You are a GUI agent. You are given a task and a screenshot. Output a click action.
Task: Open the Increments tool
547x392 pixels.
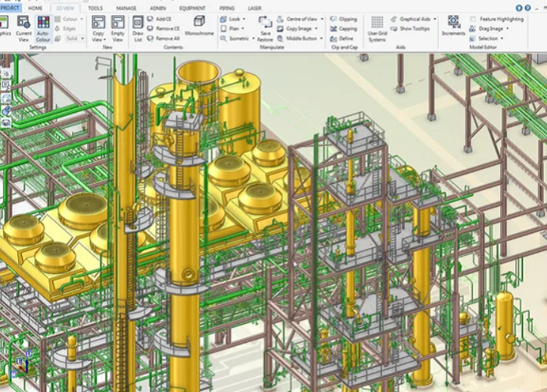(x=453, y=26)
